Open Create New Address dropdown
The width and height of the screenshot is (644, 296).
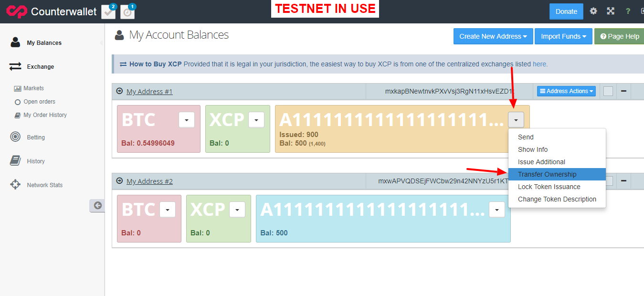(x=493, y=36)
